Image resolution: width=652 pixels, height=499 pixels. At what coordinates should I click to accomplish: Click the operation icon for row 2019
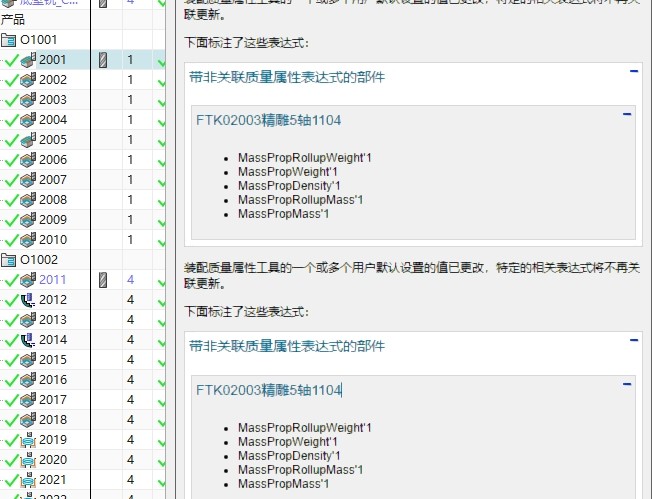pyautogui.click(x=28, y=440)
